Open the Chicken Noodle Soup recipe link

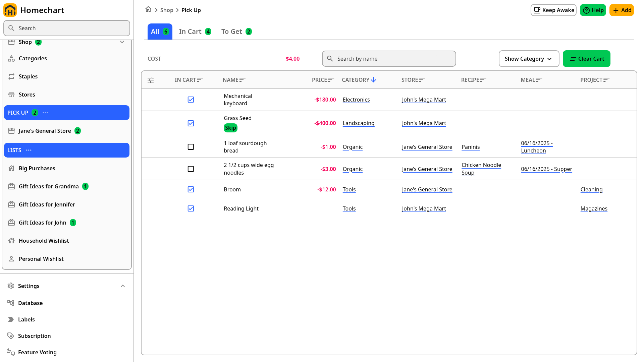click(481, 169)
